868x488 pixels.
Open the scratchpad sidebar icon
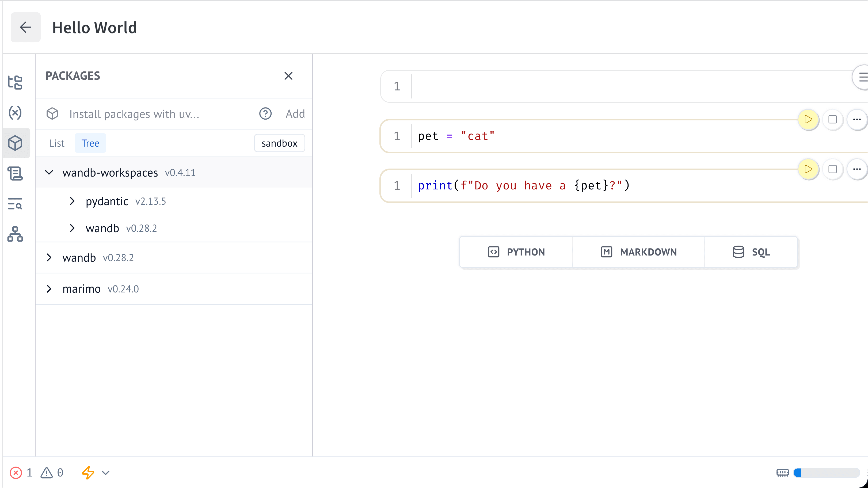point(15,174)
